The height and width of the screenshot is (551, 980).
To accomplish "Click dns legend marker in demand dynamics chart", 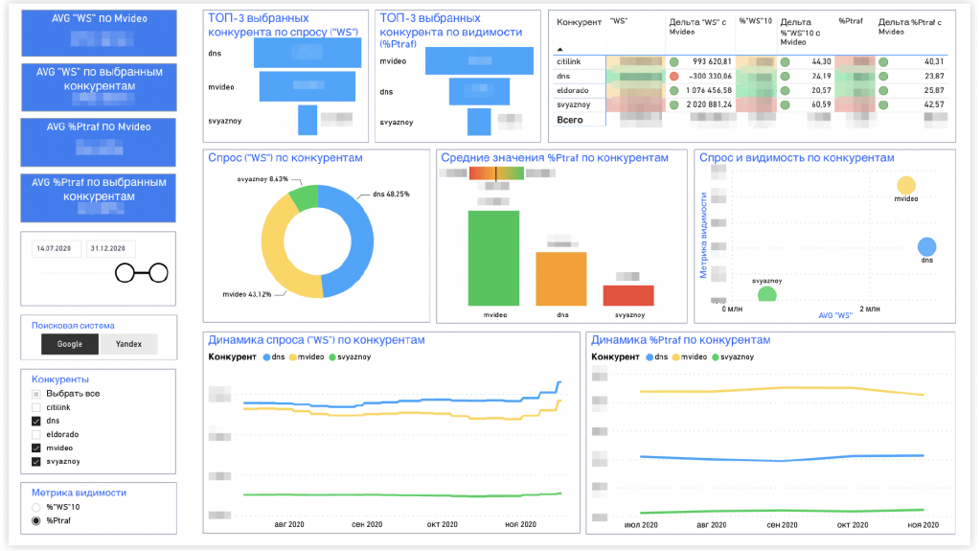I will pos(266,357).
